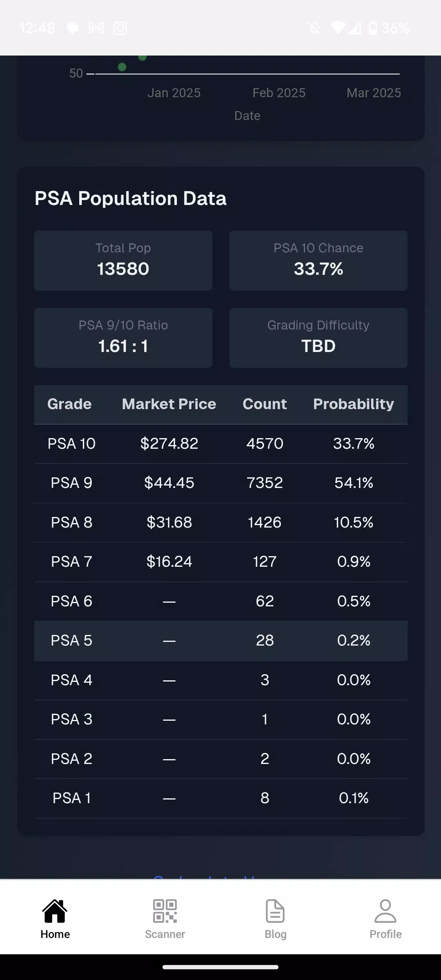
Task: Select the PSA 9 row with 7352 count
Action: tap(221, 483)
